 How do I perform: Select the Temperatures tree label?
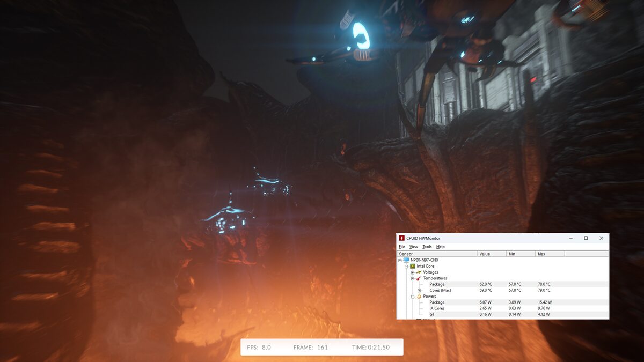click(x=435, y=278)
